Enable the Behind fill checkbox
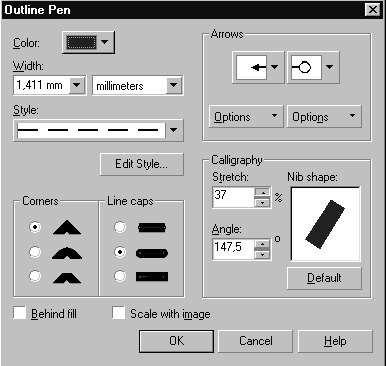The height and width of the screenshot is (366, 386). coord(20,313)
